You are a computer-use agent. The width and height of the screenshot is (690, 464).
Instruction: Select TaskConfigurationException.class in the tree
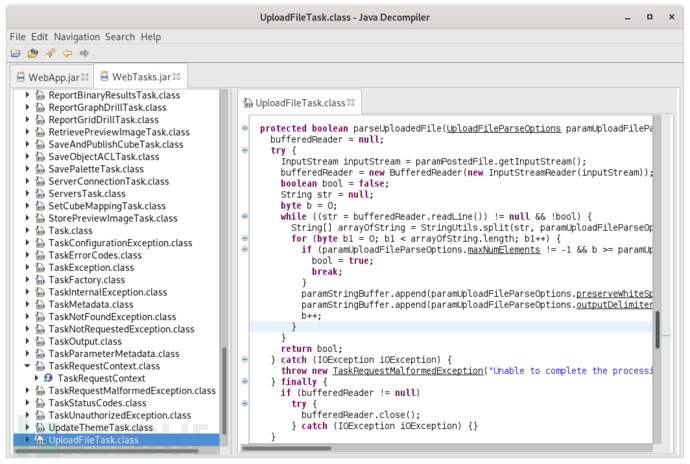[x=120, y=243]
